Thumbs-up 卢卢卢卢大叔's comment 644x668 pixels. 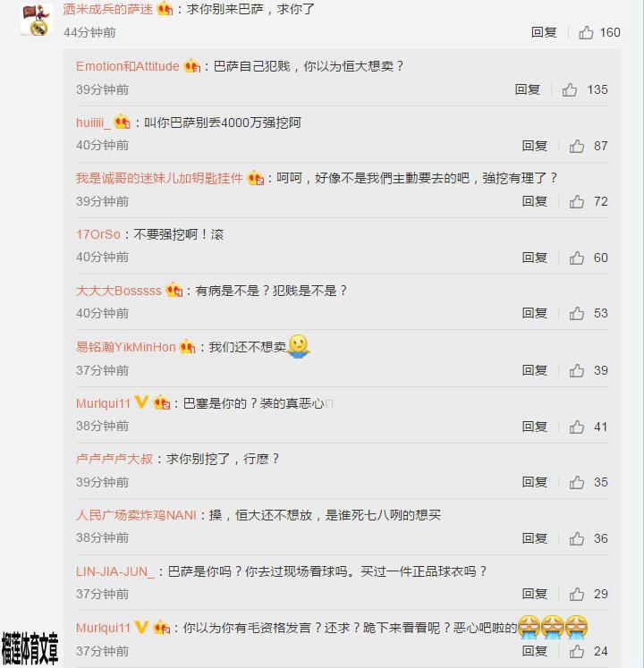pos(577,482)
